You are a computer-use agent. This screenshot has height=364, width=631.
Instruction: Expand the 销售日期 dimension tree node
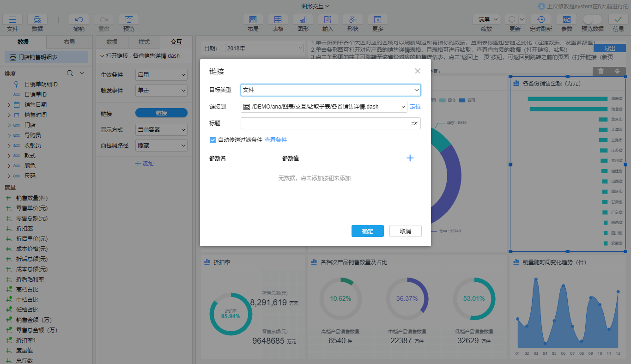coord(9,105)
